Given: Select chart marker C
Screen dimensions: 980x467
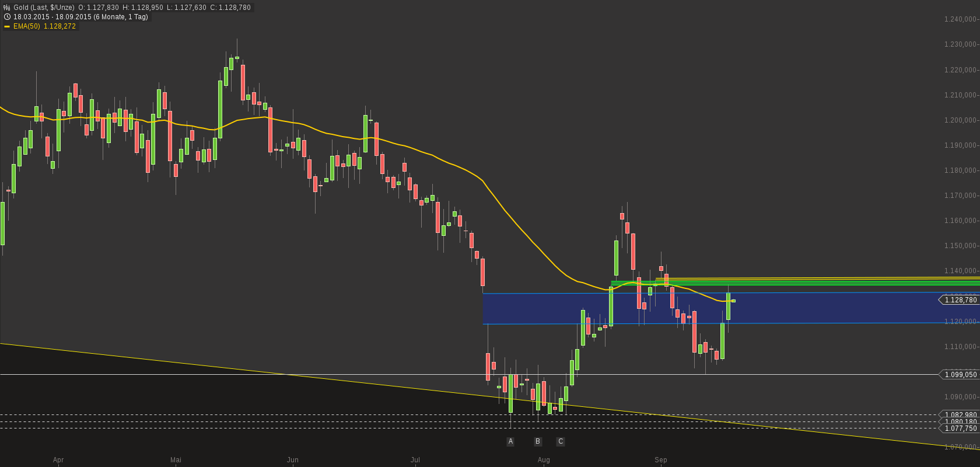Looking at the screenshot, I should click(561, 441).
